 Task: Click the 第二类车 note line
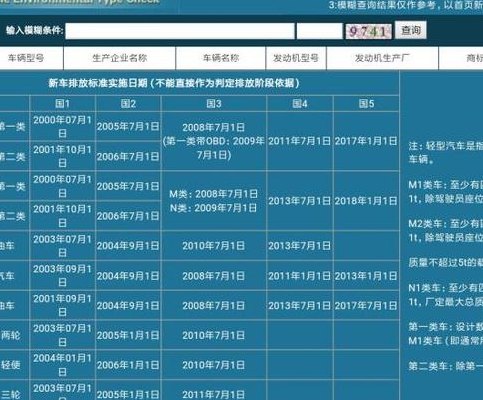click(x=446, y=366)
